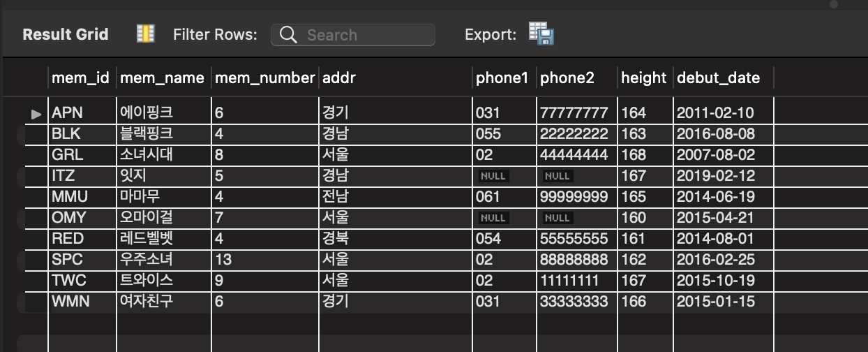
Task: Click the debut_date column header
Action: tap(723, 78)
